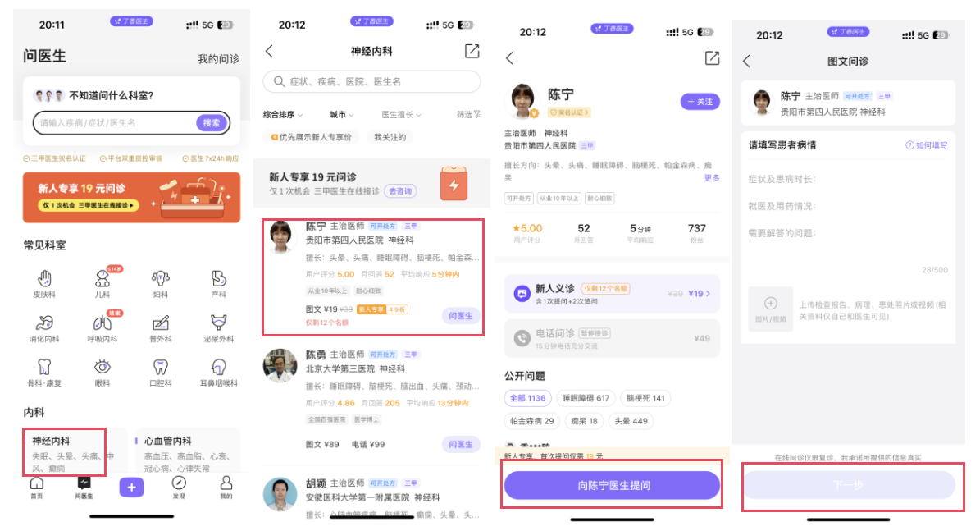Filter questions by 睡眠障碍 617
The width and height of the screenshot is (980, 531).
pyautogui.click(x=586, y=398)
